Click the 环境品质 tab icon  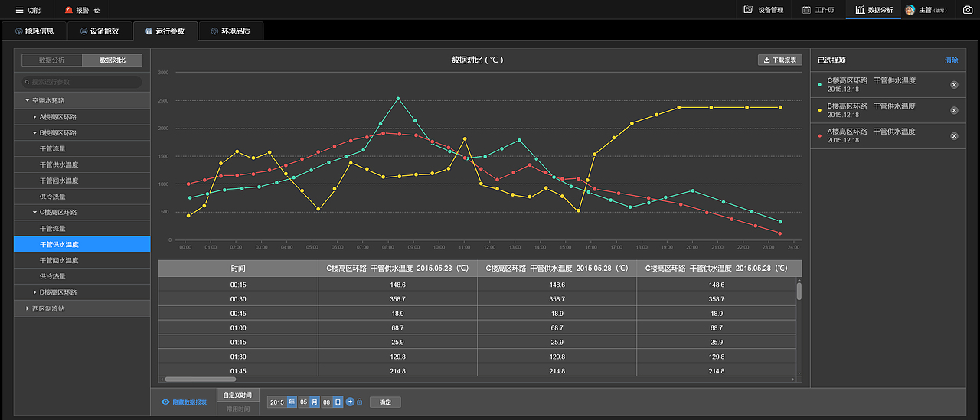click(x=215, y=31)
